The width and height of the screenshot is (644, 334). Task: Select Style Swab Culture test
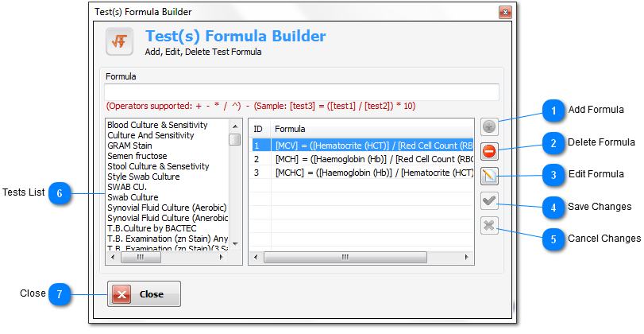point(144,177)
